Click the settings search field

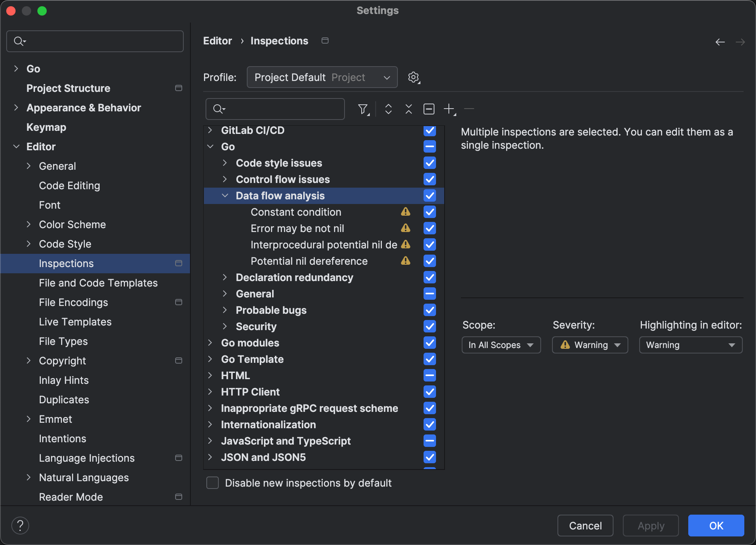(x=95, y=41)
